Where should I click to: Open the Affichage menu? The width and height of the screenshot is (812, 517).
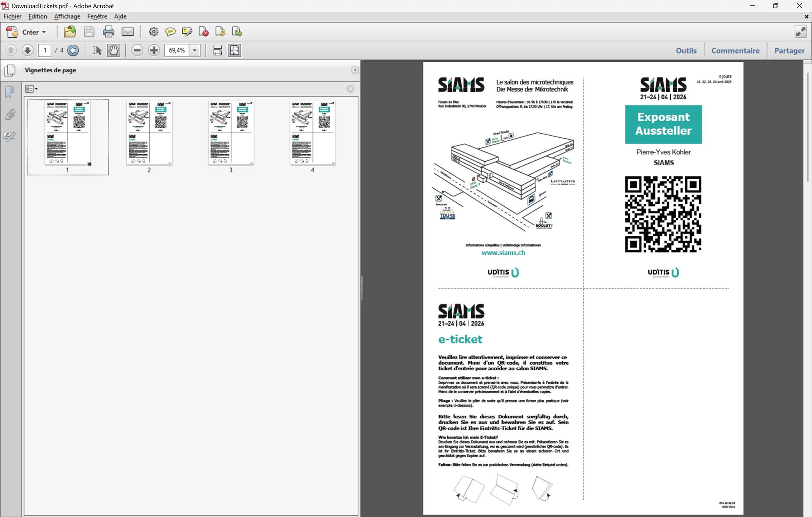[67, 16]
